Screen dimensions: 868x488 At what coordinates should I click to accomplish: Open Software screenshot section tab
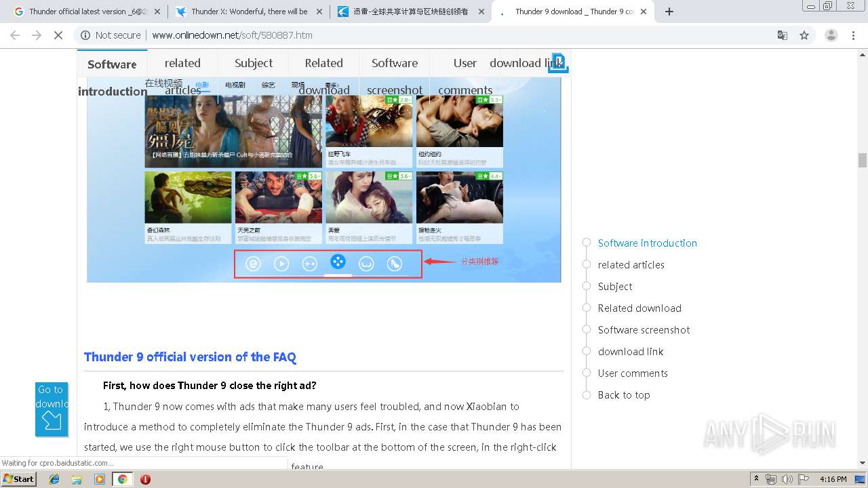coord(395,76)
